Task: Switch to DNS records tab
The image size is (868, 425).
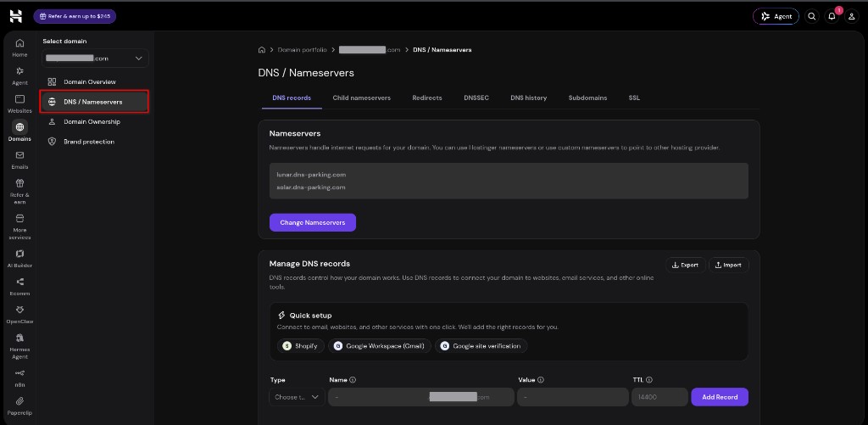Action: coord(292,98)
